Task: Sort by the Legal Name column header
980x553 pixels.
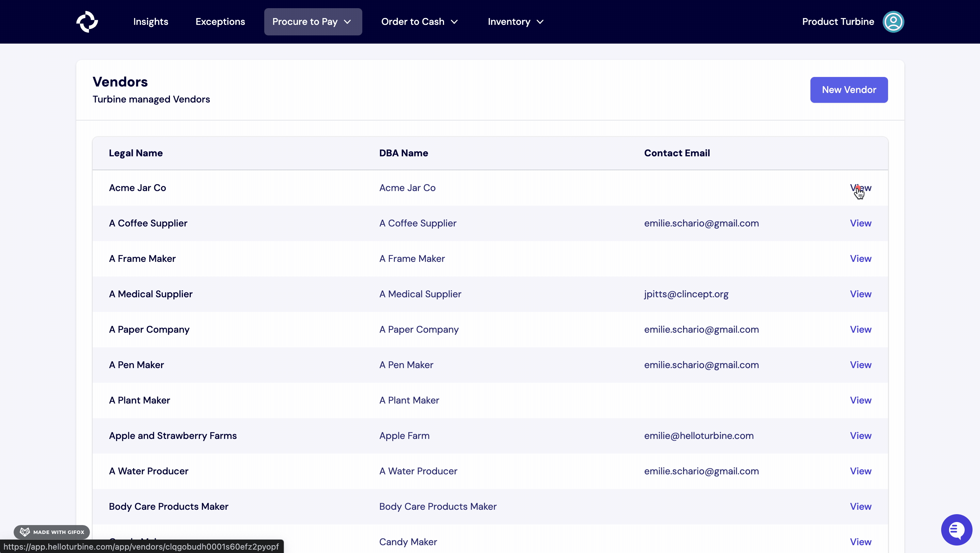Action: coord(136,153)
